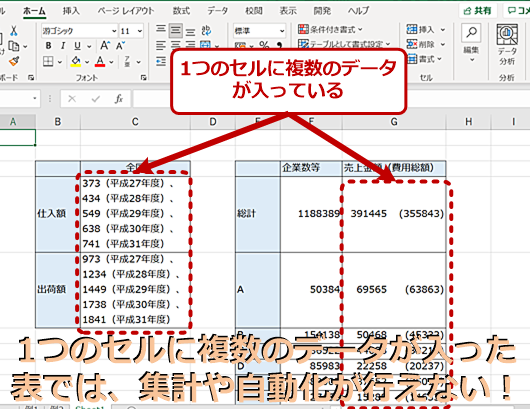Screen dimensions: 530x409
Task: Cut selection with the scissors icon
Action: [x=14, y=31]
